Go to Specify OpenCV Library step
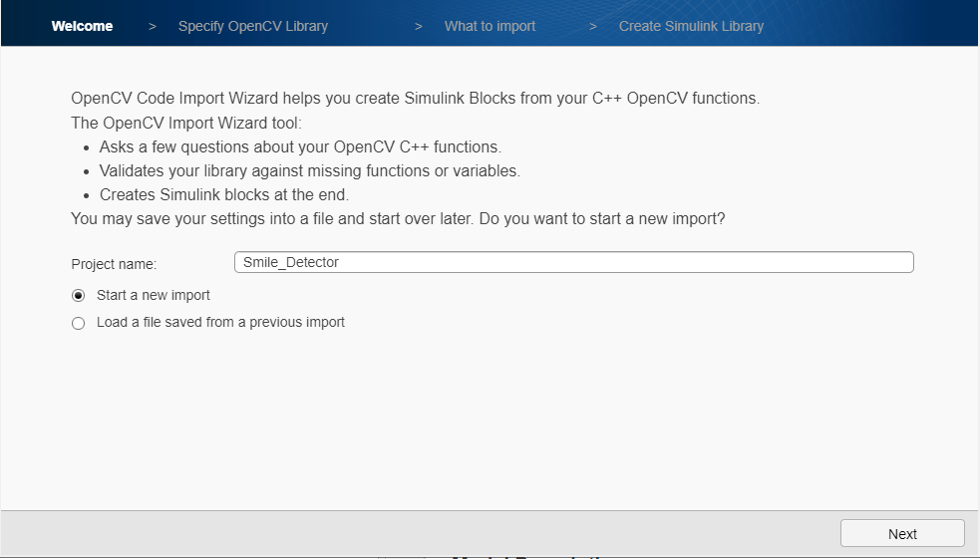 (252, 26)
